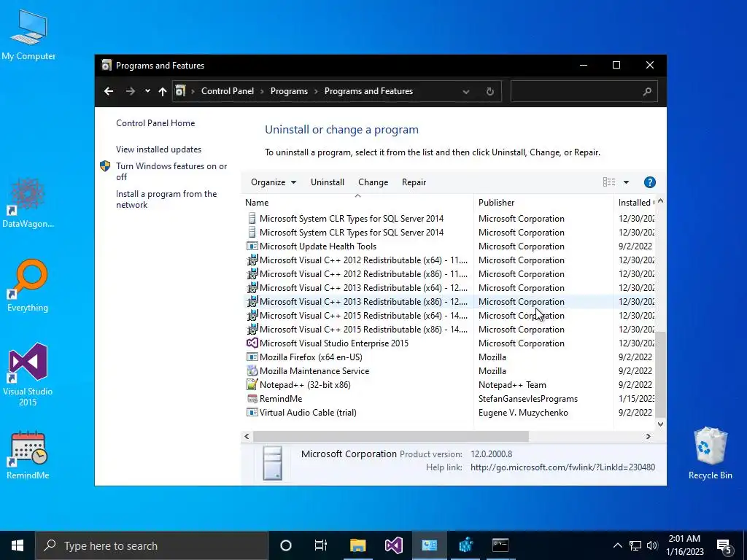Click Install a program from the network
The width and height of the screenshot is (747, 560).
click(166, 199)
